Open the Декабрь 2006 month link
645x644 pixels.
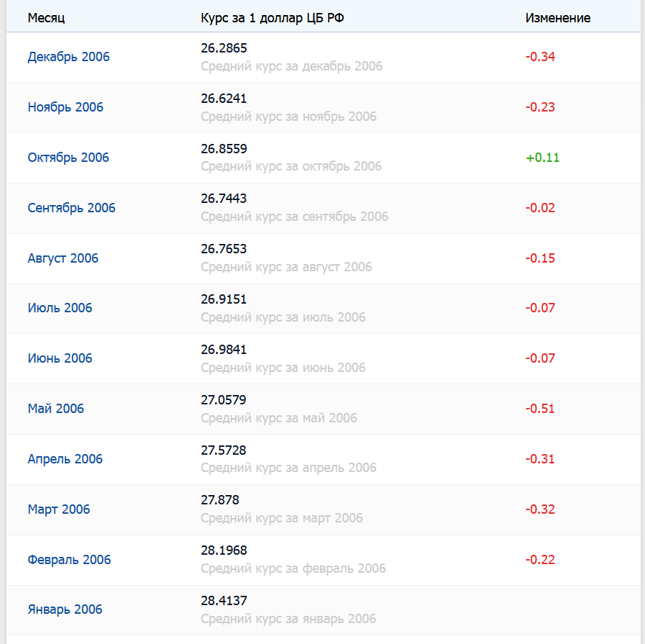tap(69, 57)
